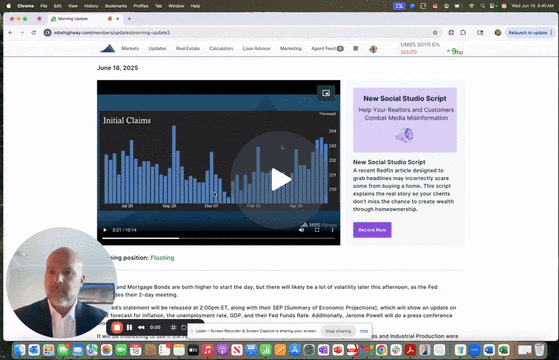Screen dimensions: 559x360
Task: Pause the Loom recording
Action: tap(129, 327)
